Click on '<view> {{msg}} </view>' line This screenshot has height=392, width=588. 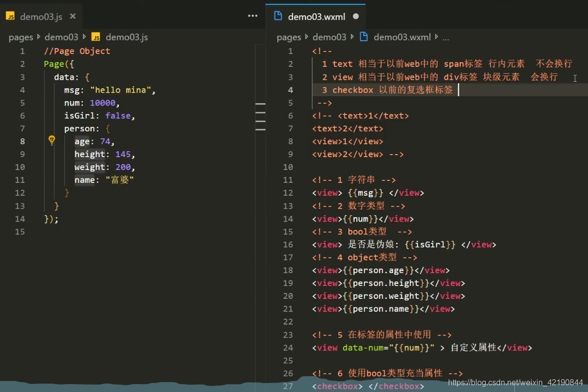[x=368, y=193]
